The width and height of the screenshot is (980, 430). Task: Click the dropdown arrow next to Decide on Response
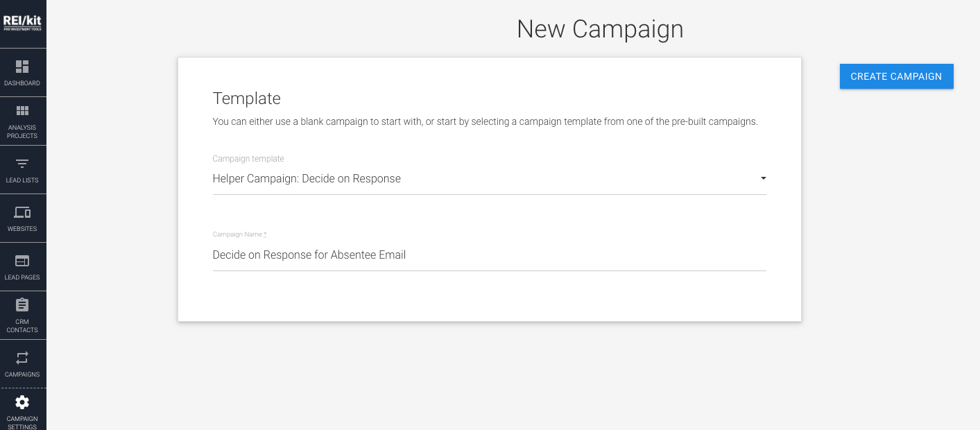click(763, 178)
